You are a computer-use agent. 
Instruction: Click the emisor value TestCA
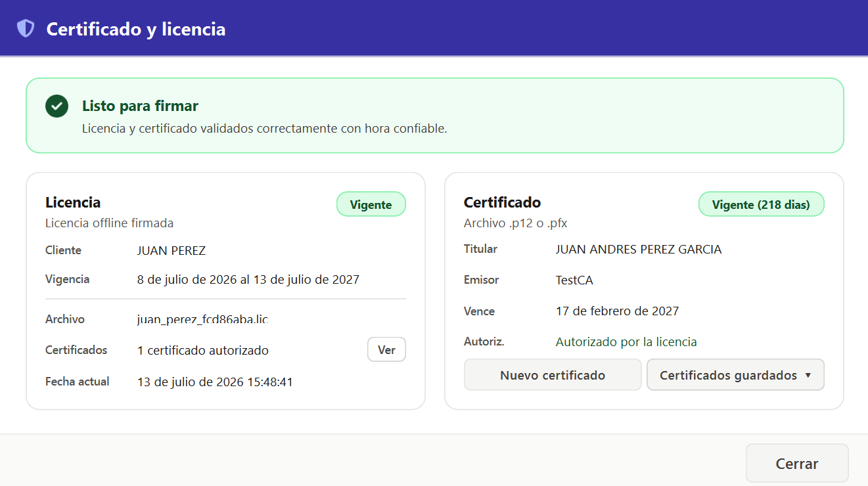[574, 280]
